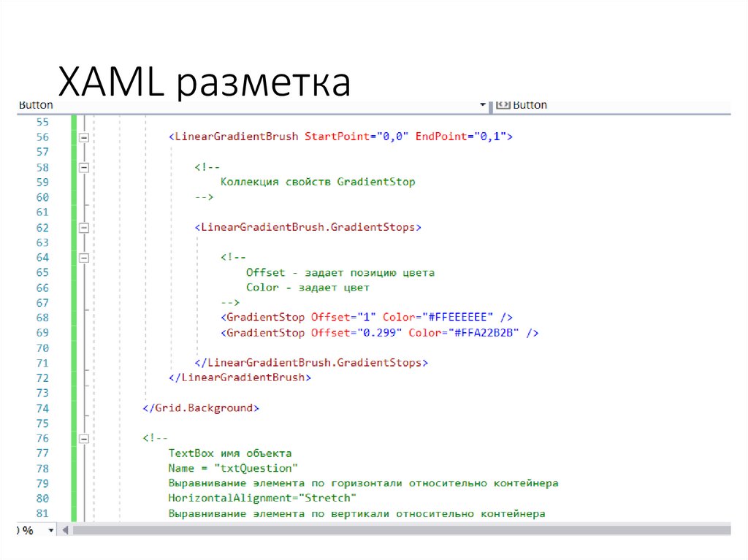Viewport: 748px width, 560px height.
Task: Click the event icon next to right Button entry
Action: click(503, 104)
